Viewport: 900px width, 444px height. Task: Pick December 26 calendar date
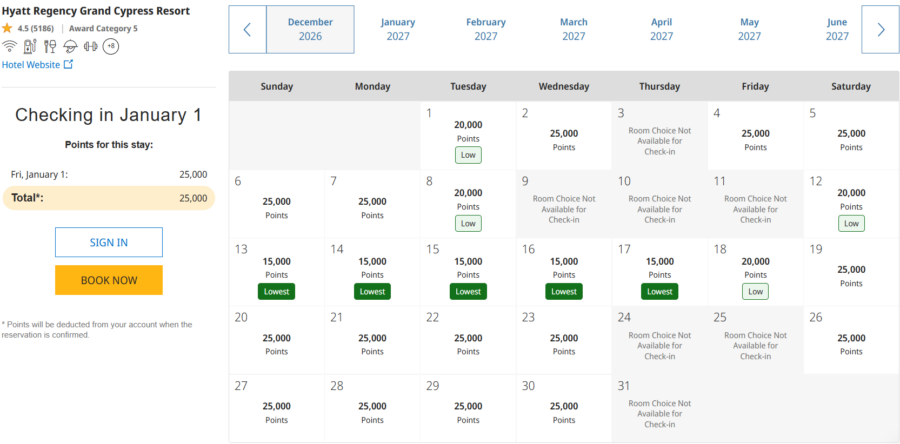pos(851,341)
